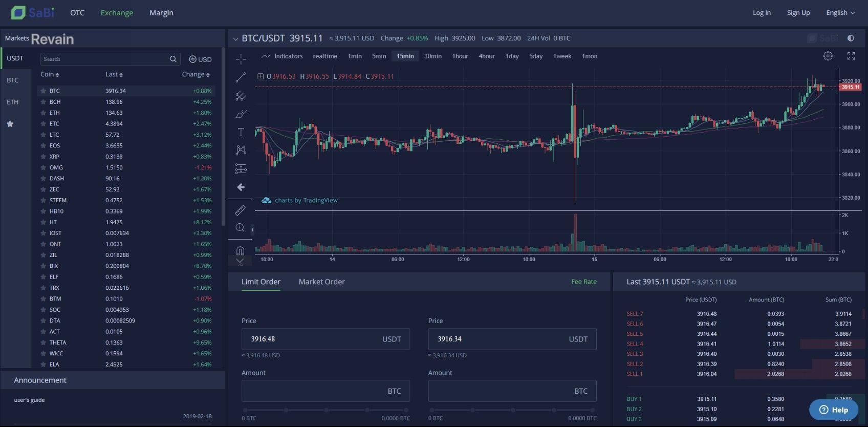Toggle the magnet mode tool
This screenshot has height=428, width=868.
[x=241, y=250]
